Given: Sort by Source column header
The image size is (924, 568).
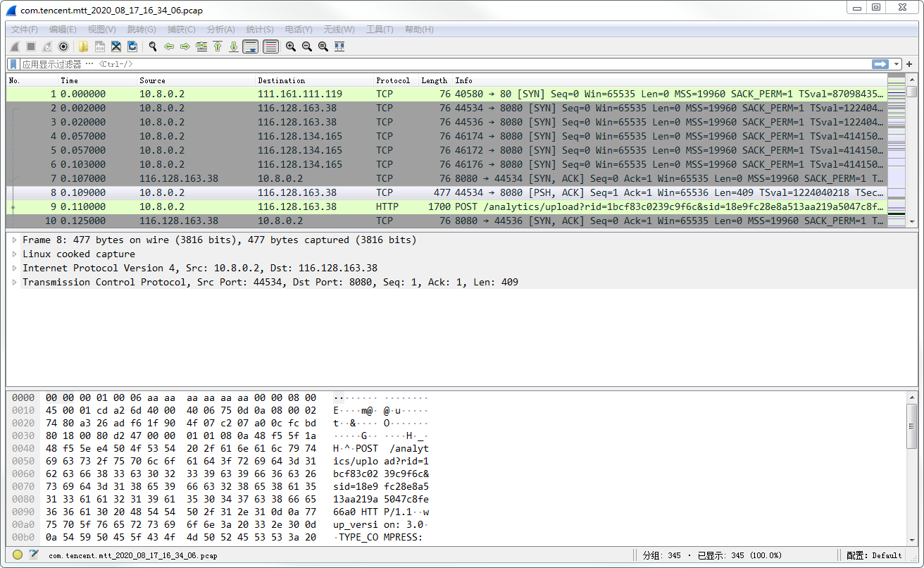Looking at the screenshot, I should 196,80.
